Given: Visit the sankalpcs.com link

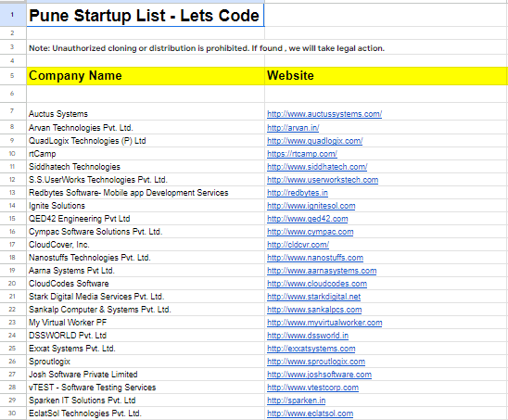Looking at the screenshot, I should pyautogui.click(x=314, y=310).
